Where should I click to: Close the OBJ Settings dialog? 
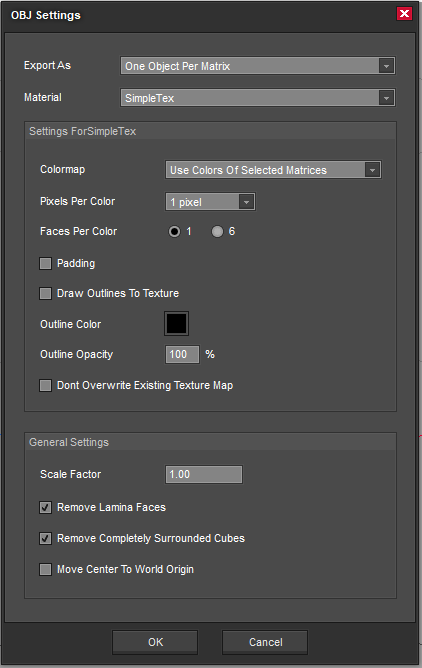(x=404, y=14)
